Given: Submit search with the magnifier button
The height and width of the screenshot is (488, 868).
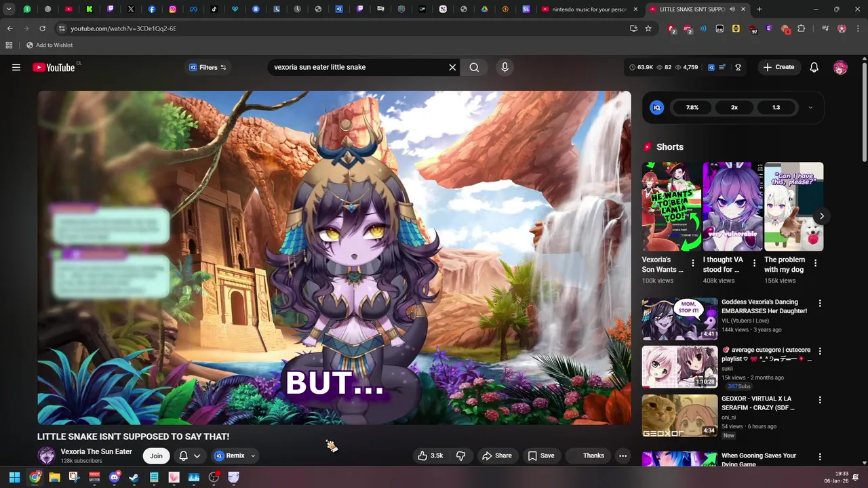Looking at the screenshot, I should 474,67.
